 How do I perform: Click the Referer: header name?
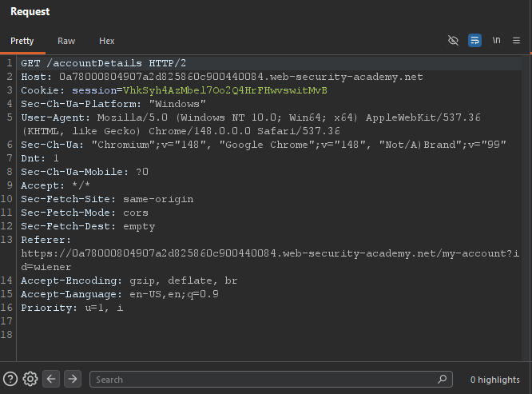(46, 240)
